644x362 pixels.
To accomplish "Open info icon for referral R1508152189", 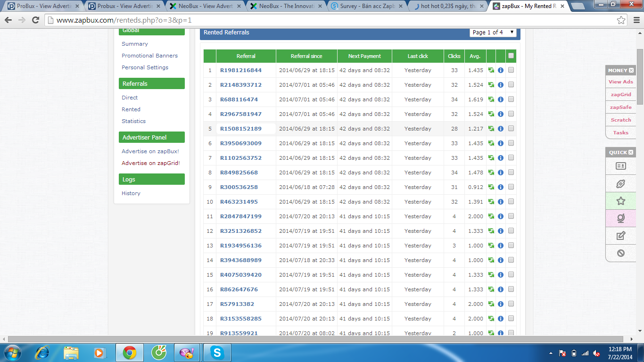I will (x=501, y=129).
